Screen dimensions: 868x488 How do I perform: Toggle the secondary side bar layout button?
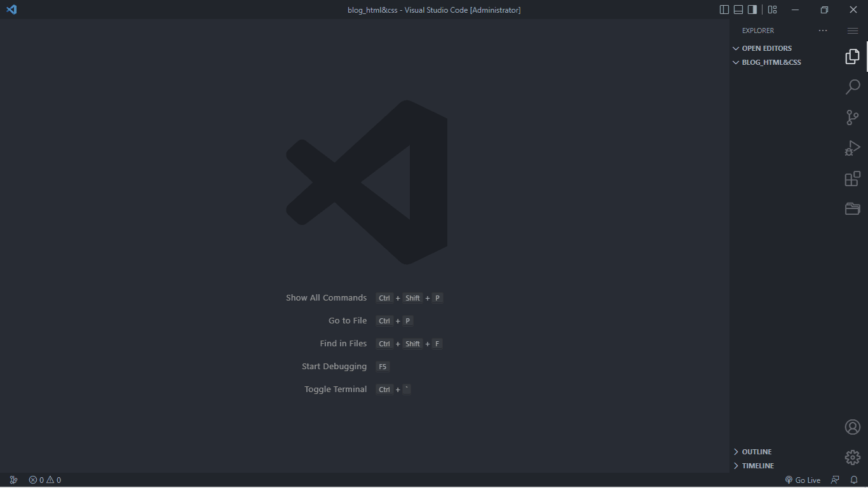pyautogui.click(x=752, y=10)
